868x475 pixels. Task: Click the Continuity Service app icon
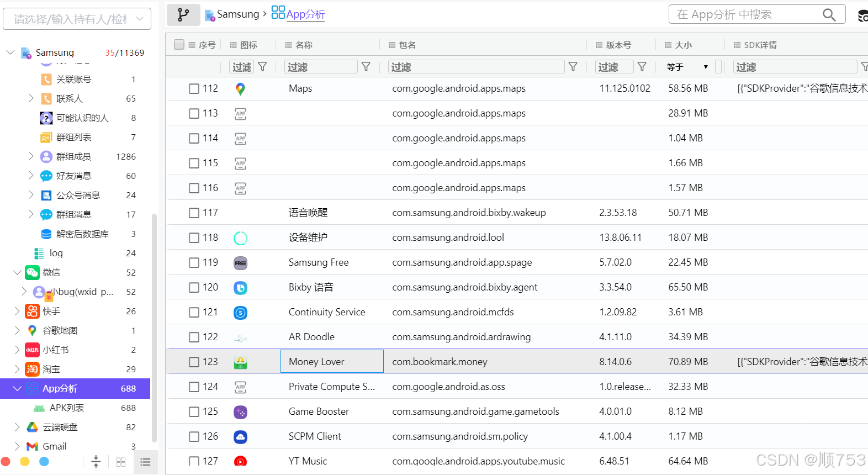[x=240, y=313]
